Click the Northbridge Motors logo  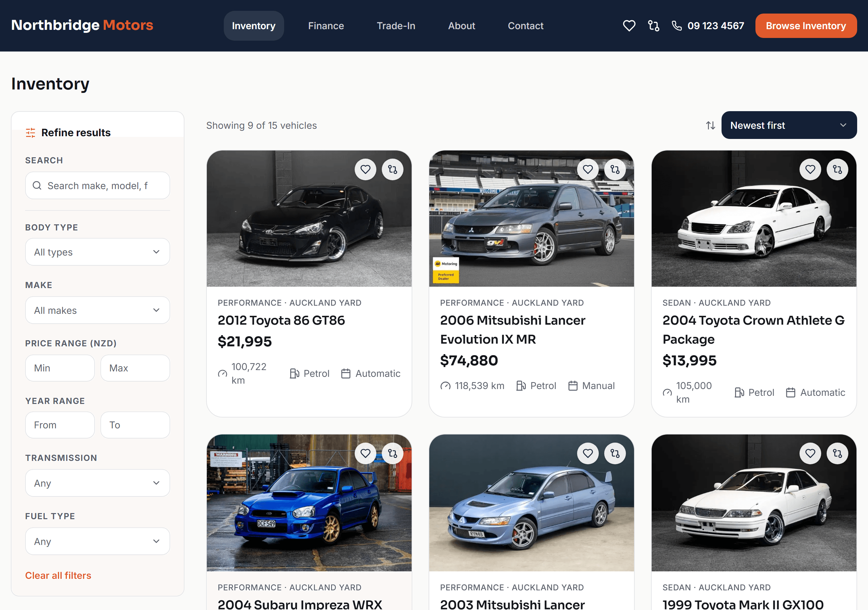click(82, 25)
